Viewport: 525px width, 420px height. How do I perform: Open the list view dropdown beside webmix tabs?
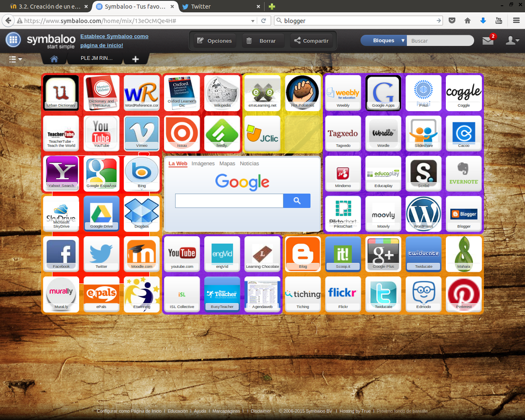[15, 59]
